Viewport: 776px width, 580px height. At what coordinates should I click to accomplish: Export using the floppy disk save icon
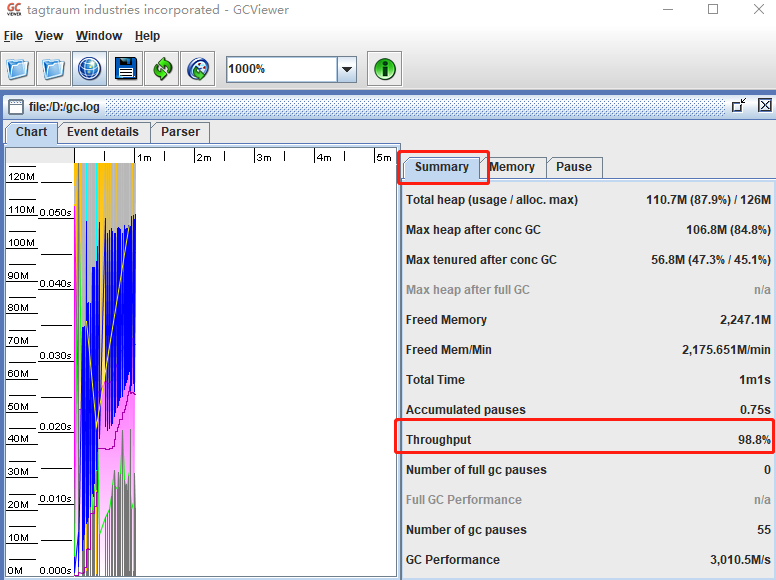(x=126, y=69)
